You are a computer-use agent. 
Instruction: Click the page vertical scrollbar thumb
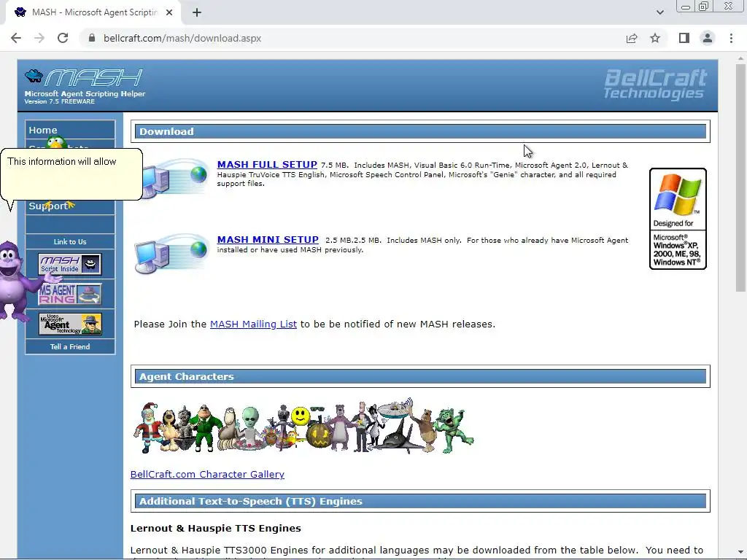coord(740,177)
